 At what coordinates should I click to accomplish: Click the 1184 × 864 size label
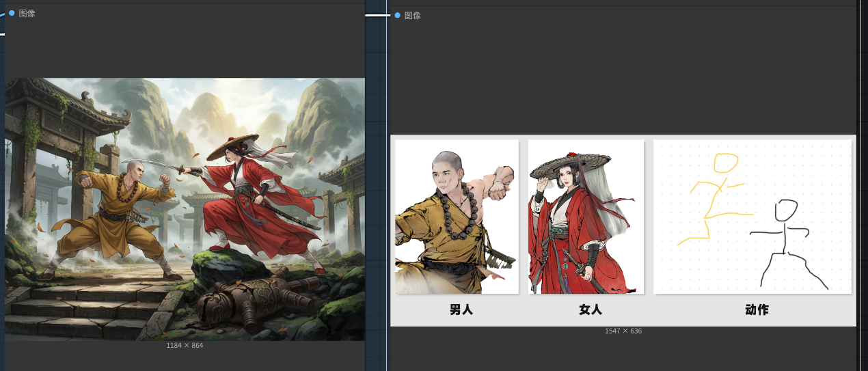point(185,346)
